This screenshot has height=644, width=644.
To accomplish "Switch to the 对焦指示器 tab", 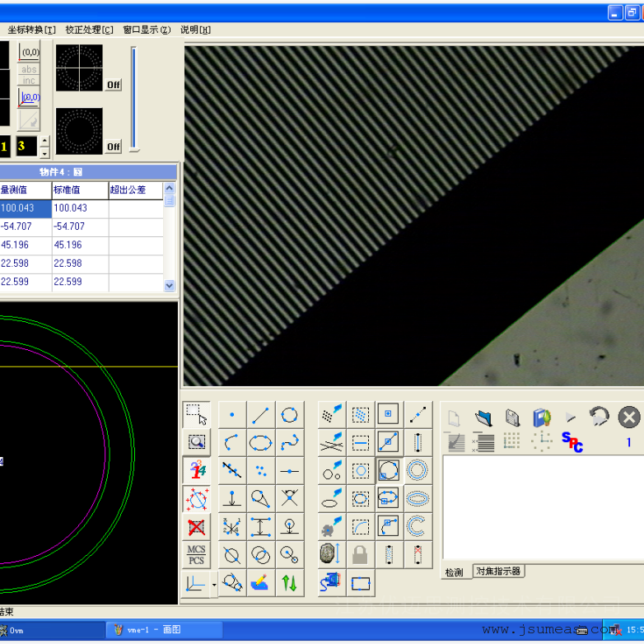I will pos(498,572).
